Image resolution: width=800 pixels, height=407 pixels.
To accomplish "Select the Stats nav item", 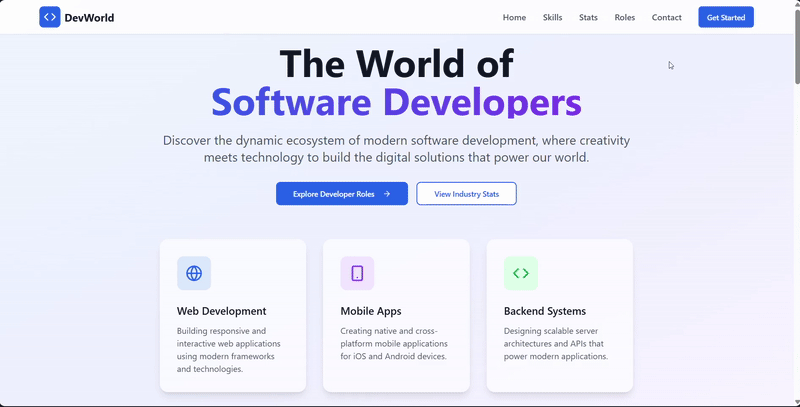I will click(588, 17).
